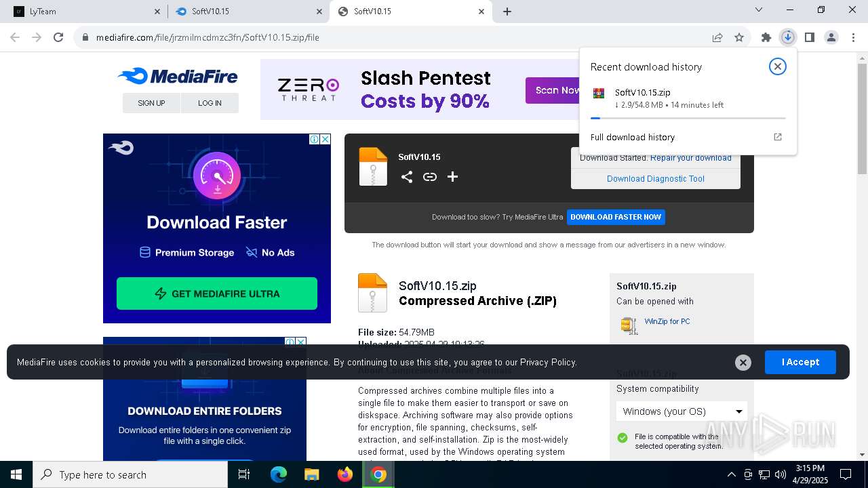The height and width of the screenshot is (488, 868).
Task: Launch Microsoft Edge from taskbar
Action: point(279,474)
